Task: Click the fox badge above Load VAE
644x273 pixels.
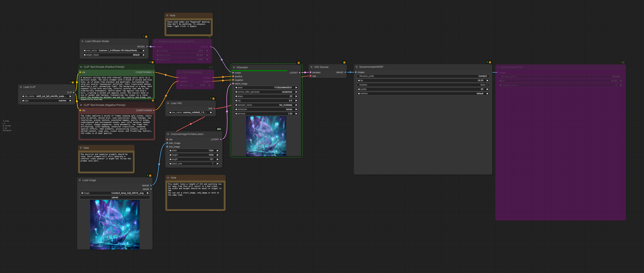Action: pos(213,98)
